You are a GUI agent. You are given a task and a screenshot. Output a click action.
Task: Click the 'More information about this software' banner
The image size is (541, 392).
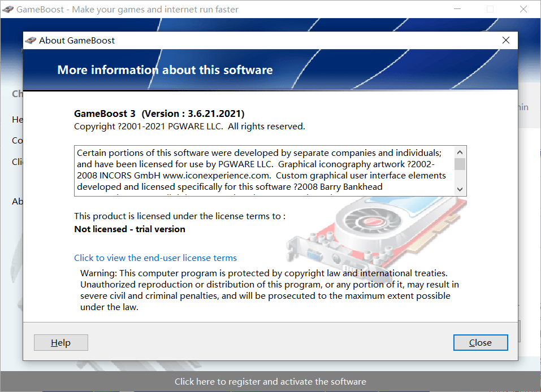[x=165, y=69]
